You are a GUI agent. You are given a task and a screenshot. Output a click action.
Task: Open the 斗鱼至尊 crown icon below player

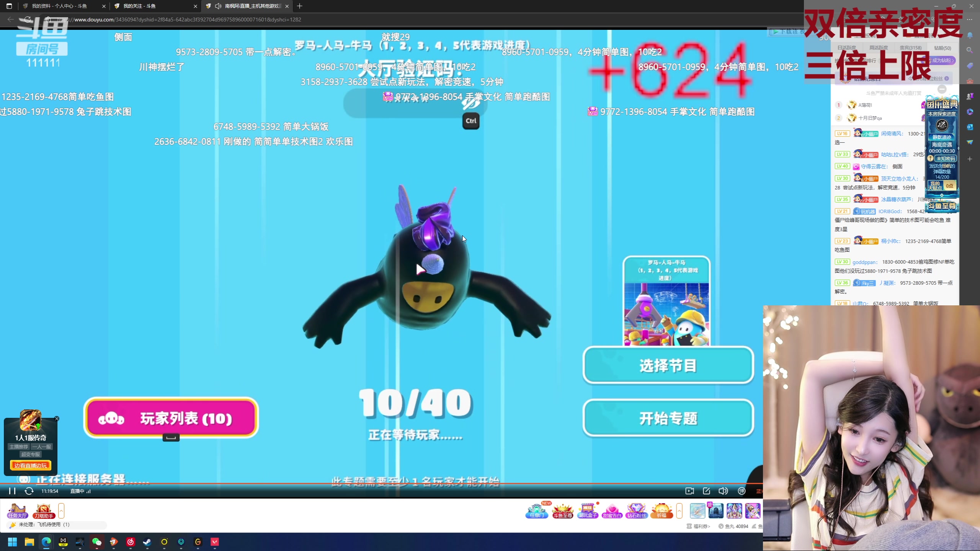562,511
